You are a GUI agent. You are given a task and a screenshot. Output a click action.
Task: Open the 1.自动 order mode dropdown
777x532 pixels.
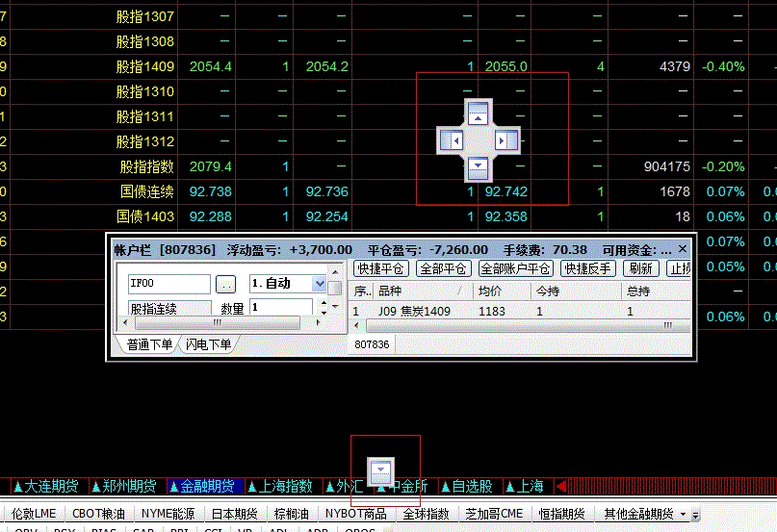320,284
